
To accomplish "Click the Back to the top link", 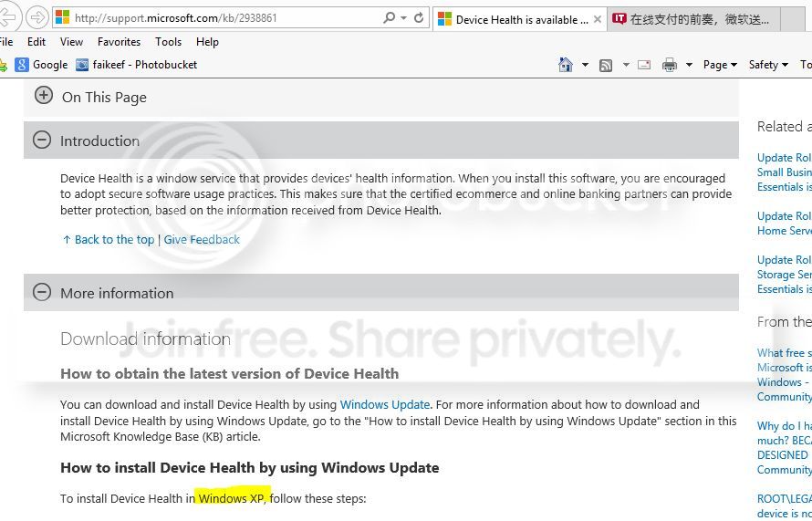I will (109, 240).
